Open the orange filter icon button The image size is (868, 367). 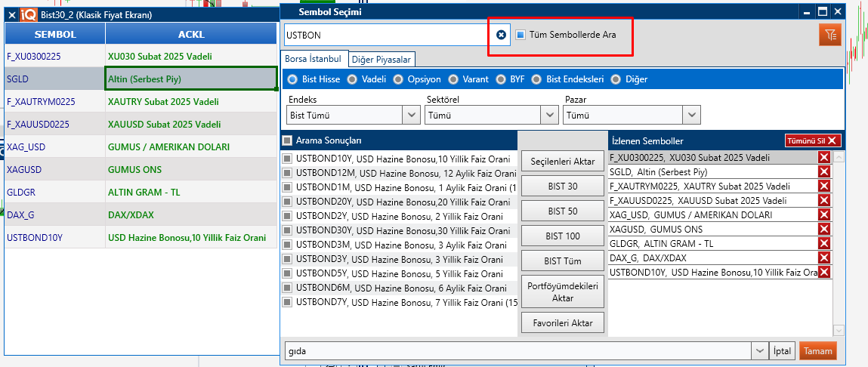[x=830, y=35]
